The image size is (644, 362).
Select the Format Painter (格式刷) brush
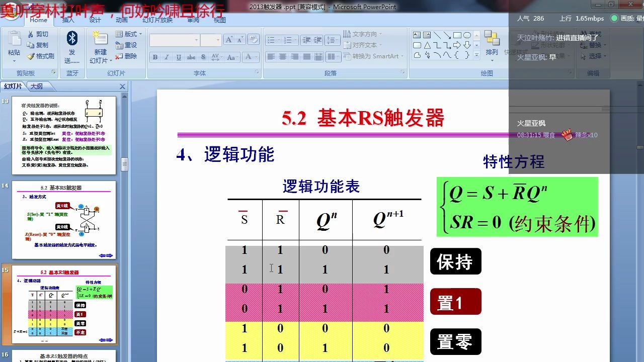pos(40,56)
